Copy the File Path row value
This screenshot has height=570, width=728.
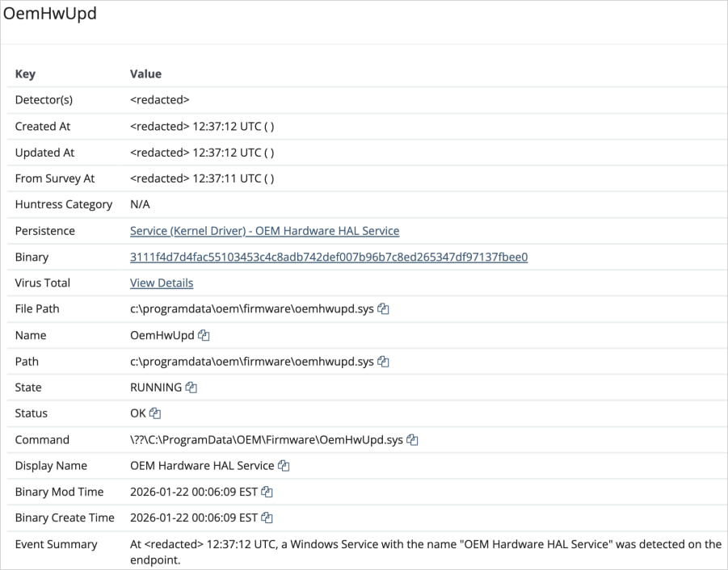(384, 309)
